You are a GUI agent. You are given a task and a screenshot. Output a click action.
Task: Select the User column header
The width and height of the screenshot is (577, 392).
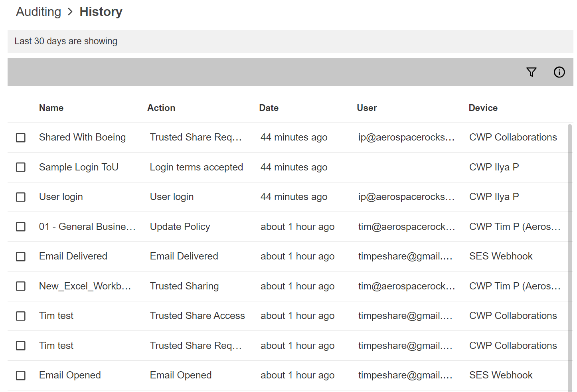click(367, 108)
